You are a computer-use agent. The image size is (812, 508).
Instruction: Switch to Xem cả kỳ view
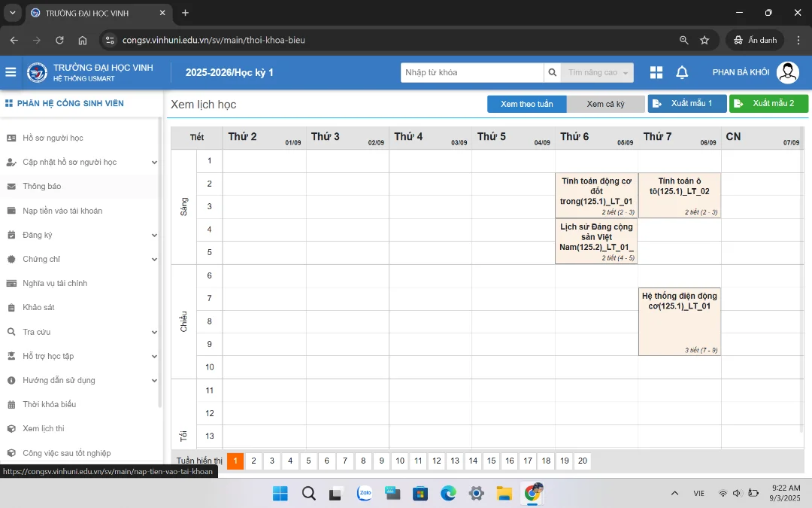click(605, 104)
